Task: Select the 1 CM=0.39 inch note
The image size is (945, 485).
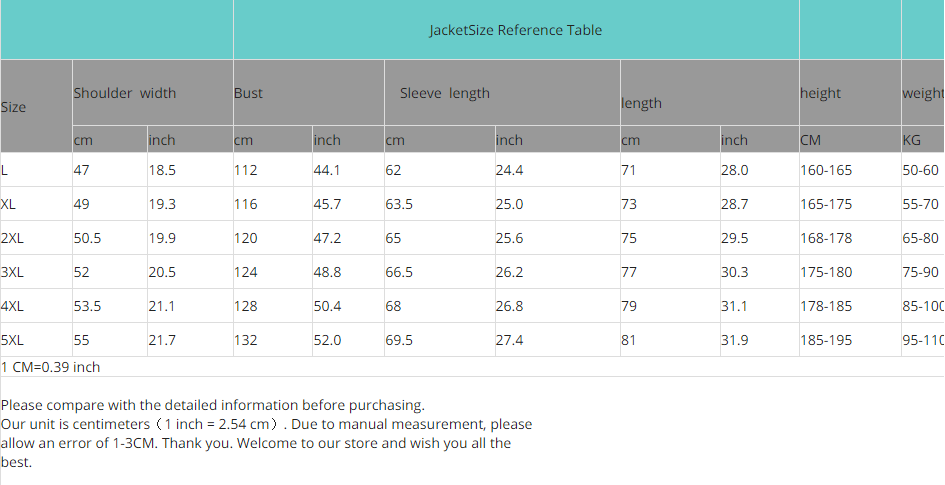Action: [x=51, y=367]
